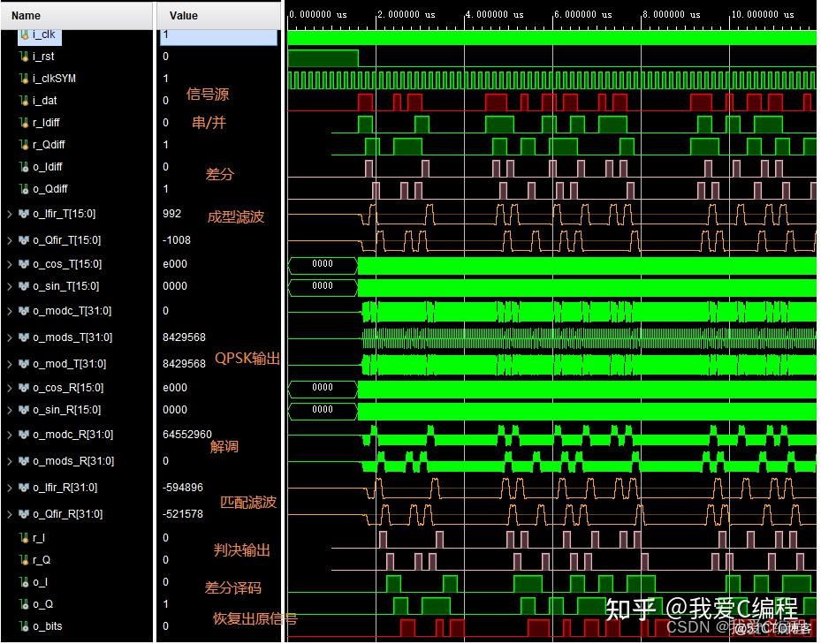Expand the o_Qfir_R[31:0] bus
The image size is (821, 644).
(10, 514)
